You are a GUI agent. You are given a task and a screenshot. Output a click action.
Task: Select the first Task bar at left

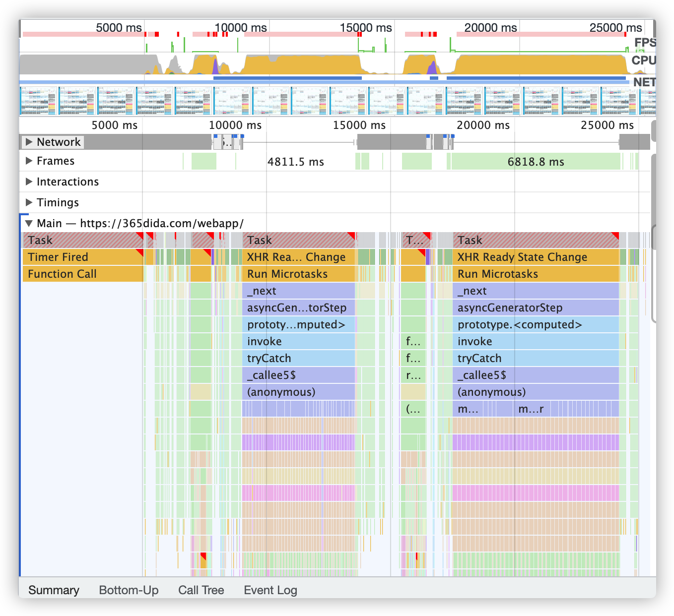tap(83, 240)
